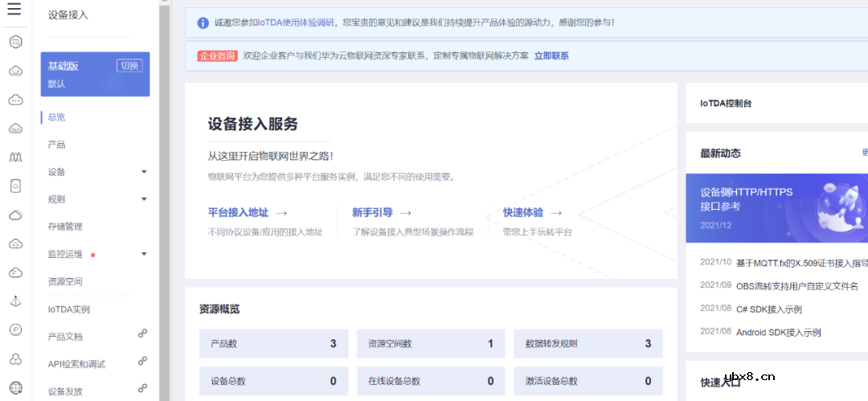The width and height of the screenshot is (868, 401).
Task: Click the rounded document icon in the service sidebar
Action: tap(16, 186)
